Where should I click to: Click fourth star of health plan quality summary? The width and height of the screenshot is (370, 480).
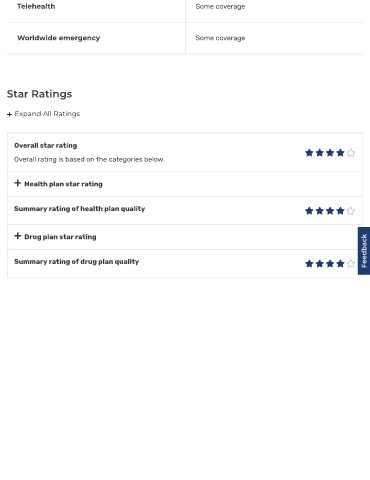(340, 211)
